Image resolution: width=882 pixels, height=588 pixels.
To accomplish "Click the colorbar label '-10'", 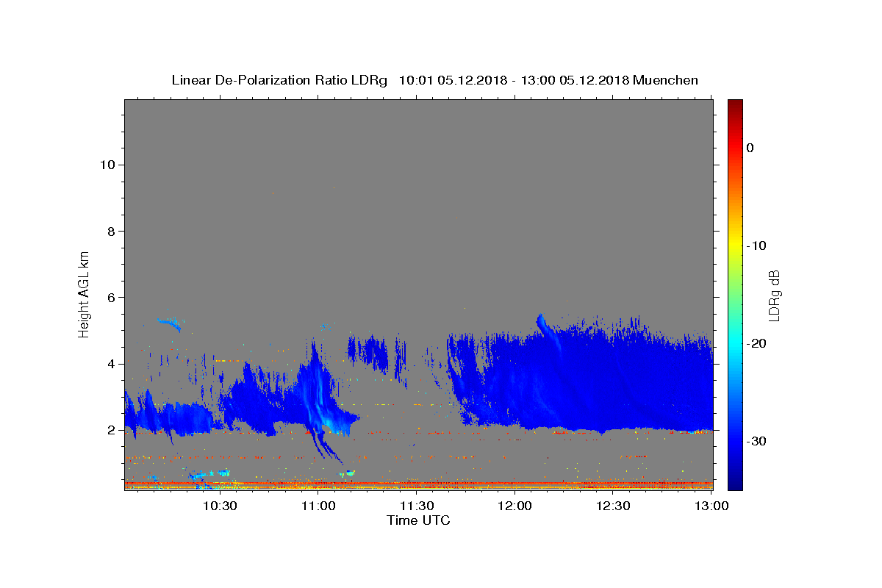I will click(x=756, y=245).
